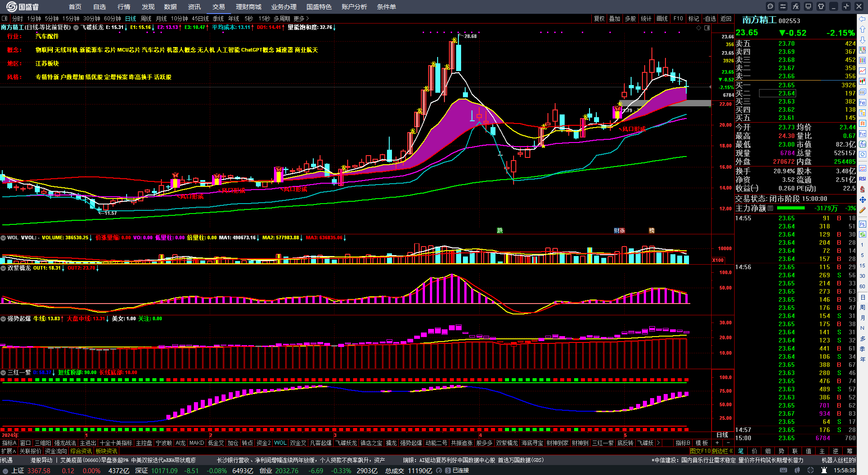This screenshot has width=868, height=475.
Task: Click the 买二 price 23.64 box
Action: [x=778, y=93]
